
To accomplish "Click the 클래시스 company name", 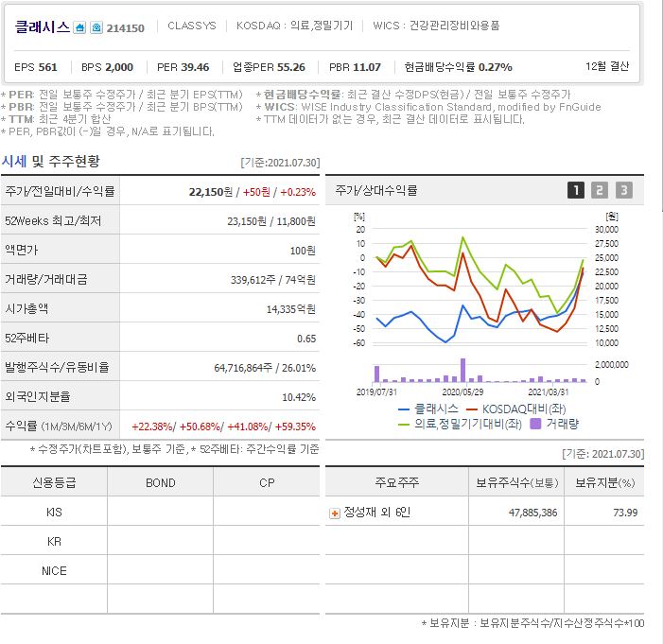I will (43, 26).
